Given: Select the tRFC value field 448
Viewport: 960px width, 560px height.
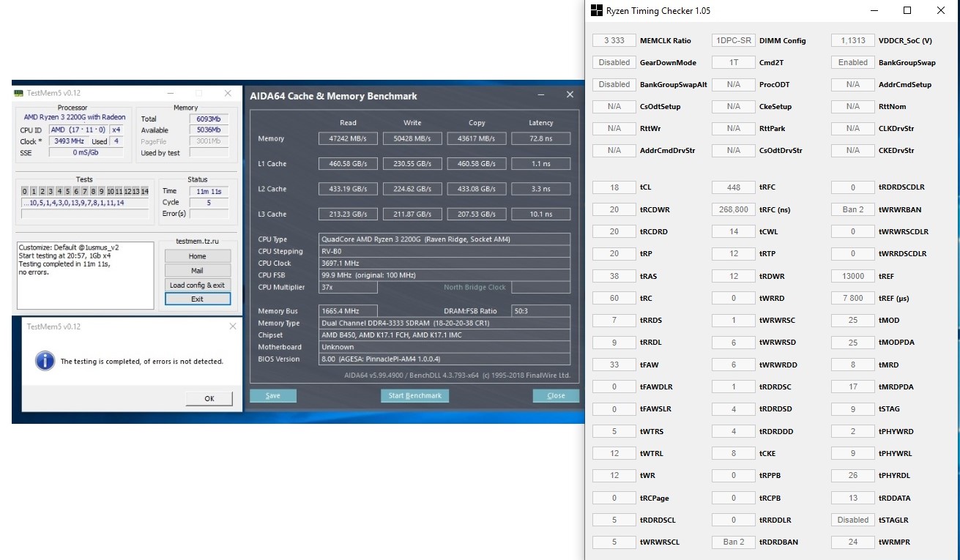Looking at the screenshot, I should (x=734, y=187).
